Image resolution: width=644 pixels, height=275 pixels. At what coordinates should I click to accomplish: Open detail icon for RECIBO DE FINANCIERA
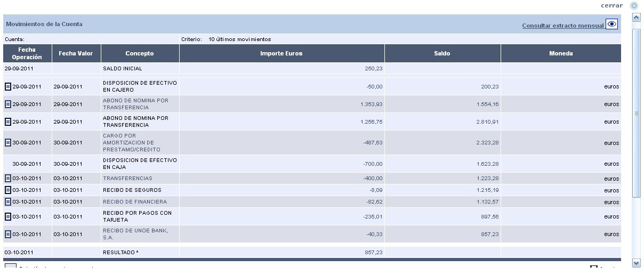coord(7,201)
